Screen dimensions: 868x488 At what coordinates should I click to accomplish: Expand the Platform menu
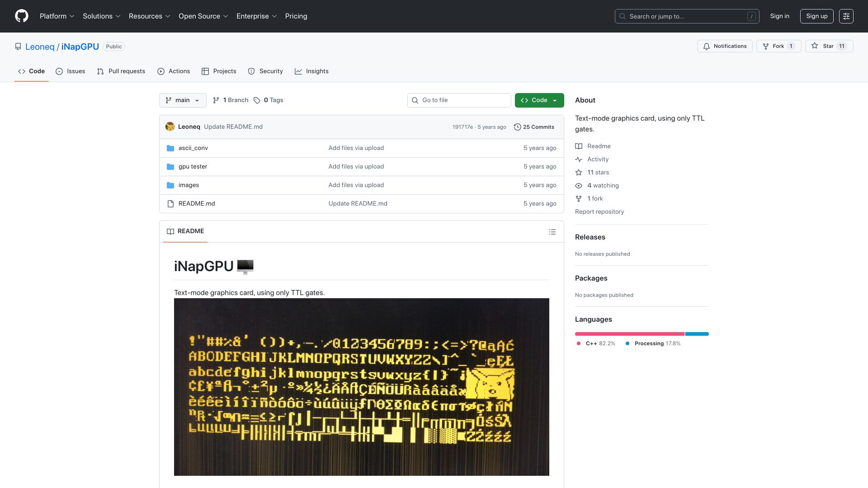[x=57, y=16]
